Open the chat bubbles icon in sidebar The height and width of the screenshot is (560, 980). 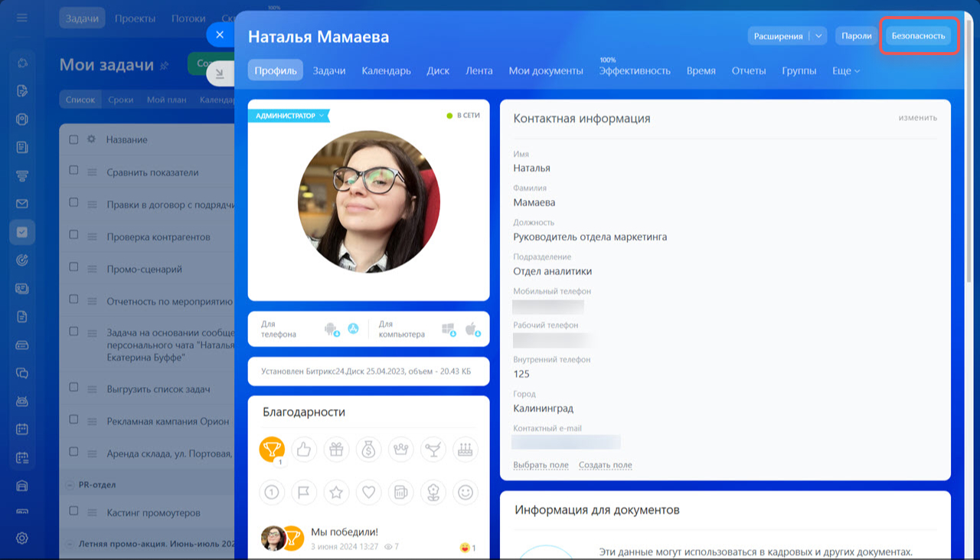22,373
